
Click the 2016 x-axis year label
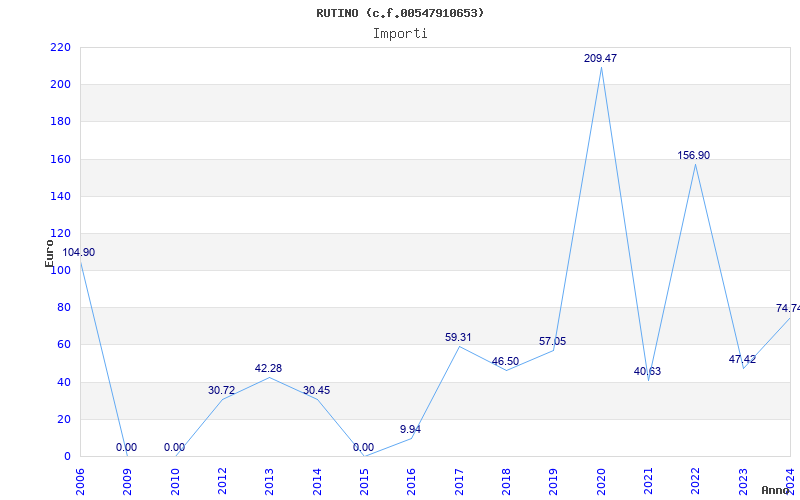coord(412,482)
